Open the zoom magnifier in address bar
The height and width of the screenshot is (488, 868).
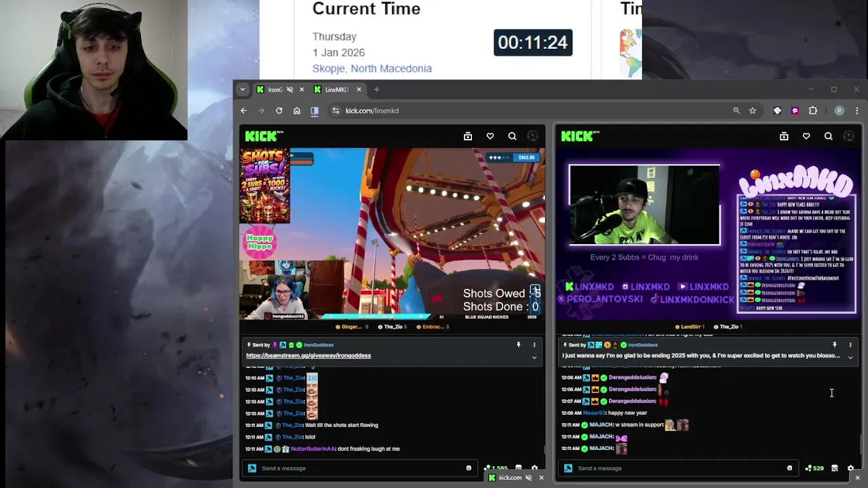736,110
